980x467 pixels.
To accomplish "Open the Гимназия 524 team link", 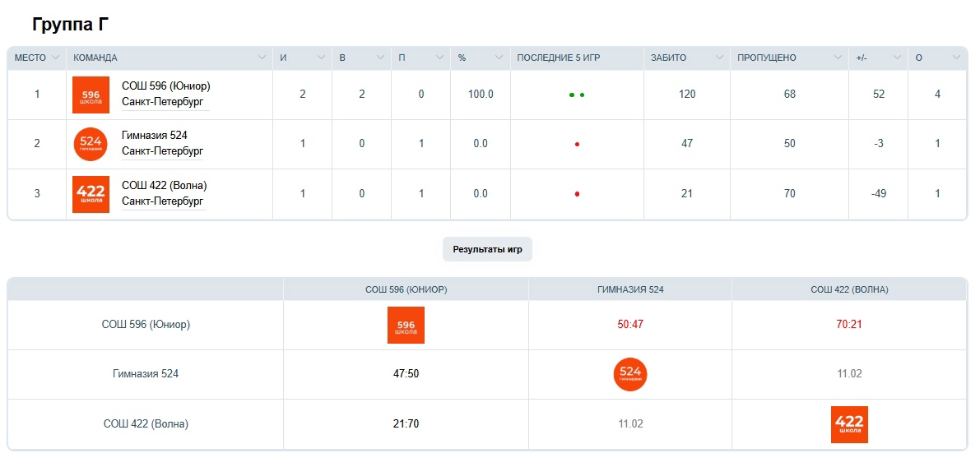I will click(x=155, y=135).
